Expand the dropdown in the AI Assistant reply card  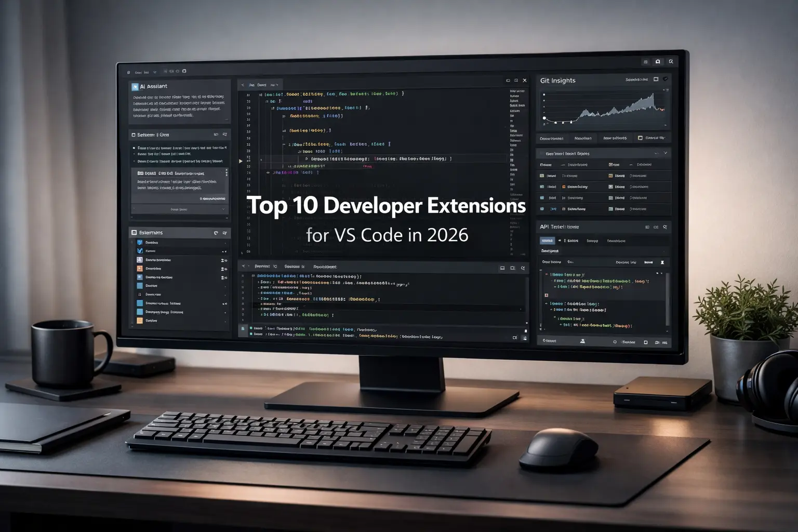coord(223,209)
